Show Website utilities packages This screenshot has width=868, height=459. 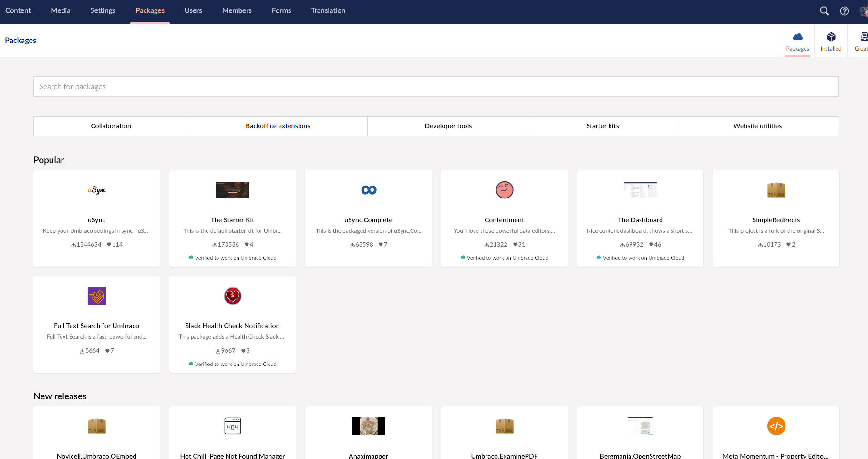pyautogui.click(x=757, y=126)
